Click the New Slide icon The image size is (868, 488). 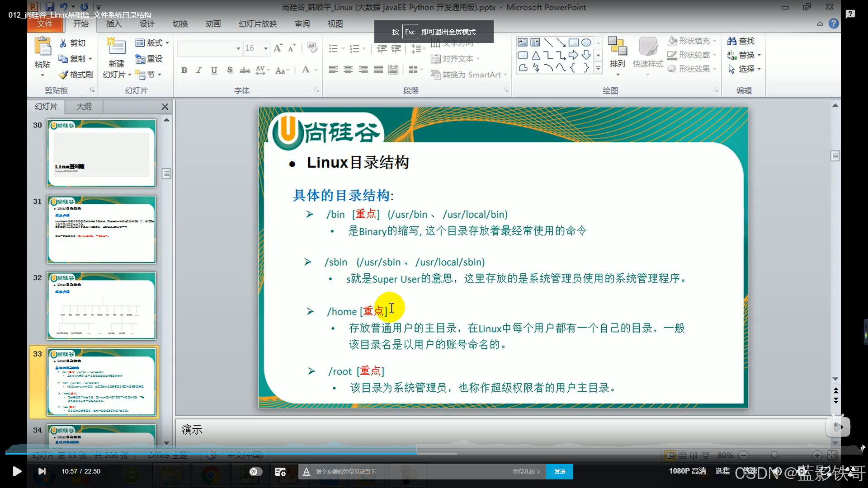(x=116, y=47)
